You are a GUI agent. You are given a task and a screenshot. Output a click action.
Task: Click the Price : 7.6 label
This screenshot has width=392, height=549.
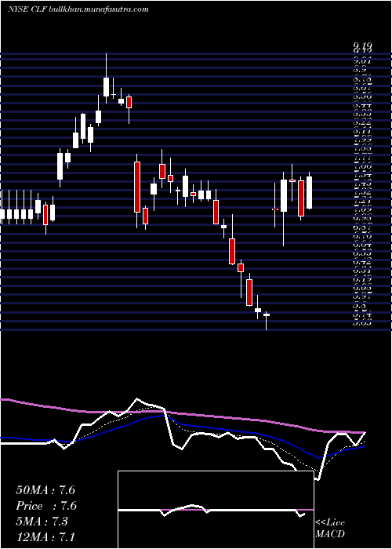coord(46,506)
